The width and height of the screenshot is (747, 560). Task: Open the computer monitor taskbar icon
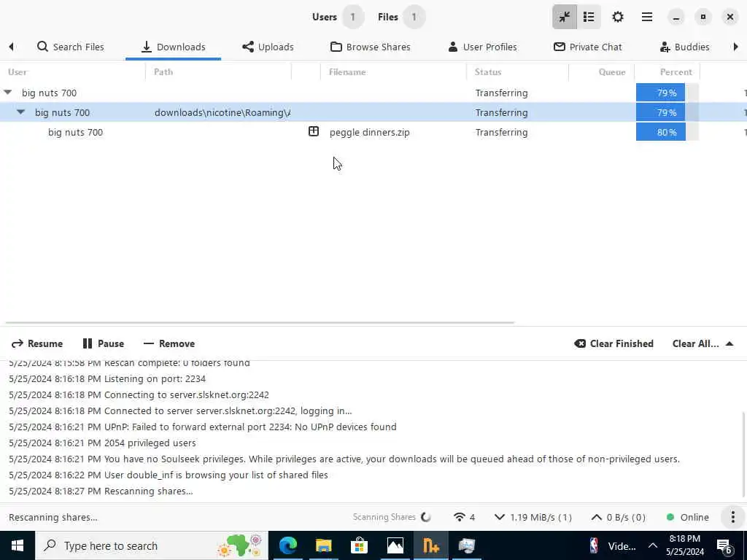[466, 545]
